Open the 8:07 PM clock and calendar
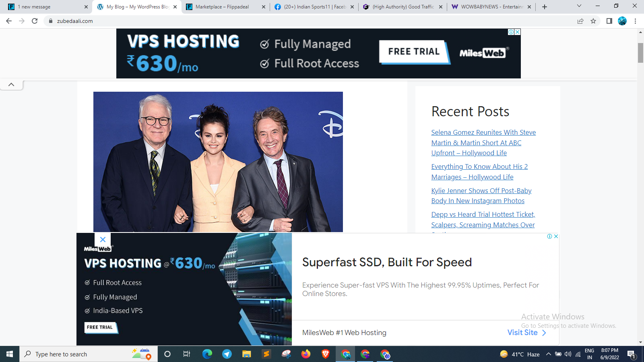 tap(610, 354)
